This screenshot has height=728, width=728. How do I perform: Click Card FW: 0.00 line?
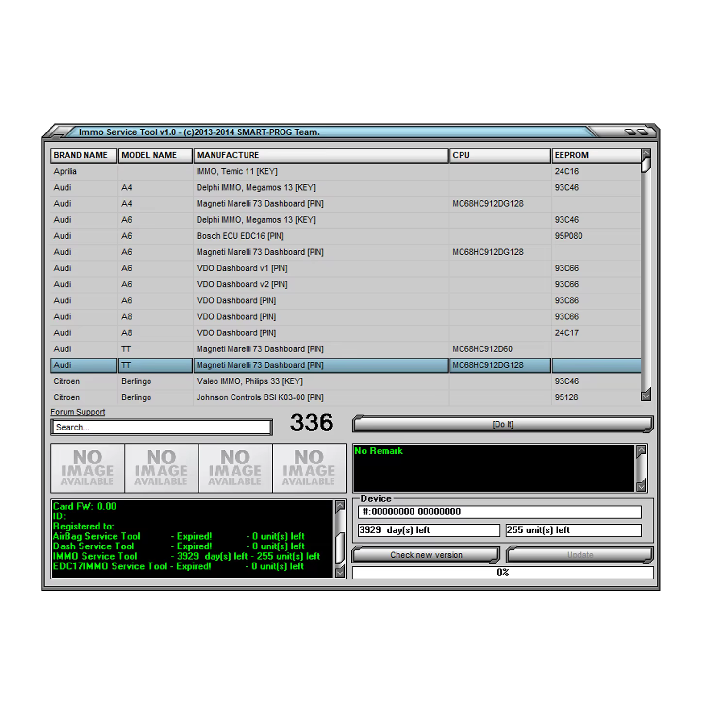click(85, 506)
